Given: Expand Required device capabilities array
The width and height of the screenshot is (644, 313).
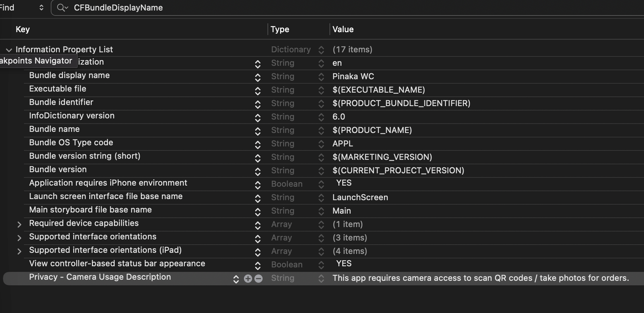Looking at the screenshot, I should (x=19, y=224).
